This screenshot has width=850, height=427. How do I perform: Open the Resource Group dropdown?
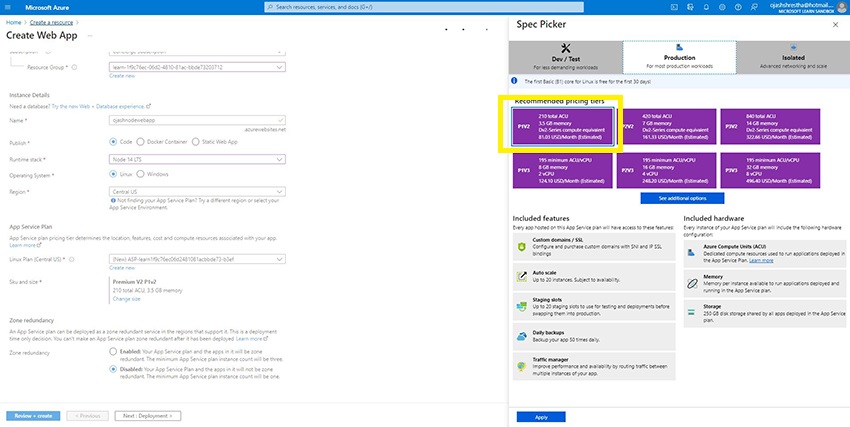[x=197, y=67]
